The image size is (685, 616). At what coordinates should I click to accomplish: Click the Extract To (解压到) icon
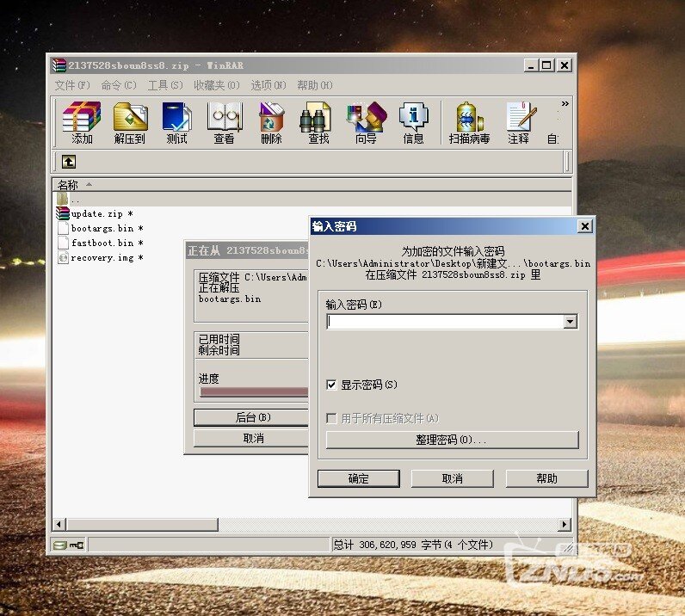coord(130,122)
